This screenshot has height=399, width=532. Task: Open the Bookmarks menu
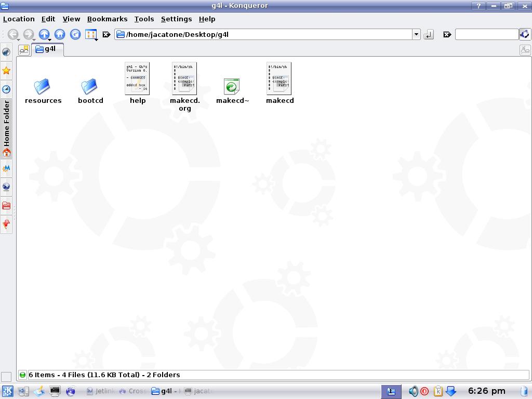(x=107, y=19)
